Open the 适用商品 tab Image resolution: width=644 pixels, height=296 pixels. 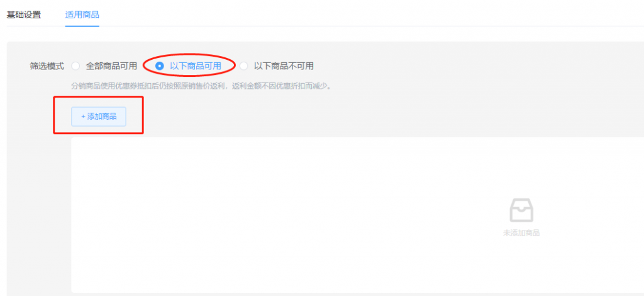point(82,15)
